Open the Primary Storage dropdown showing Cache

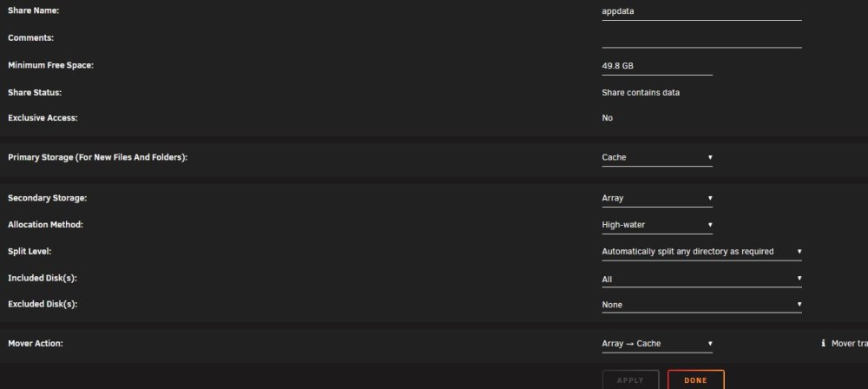(x=657, y=157)
